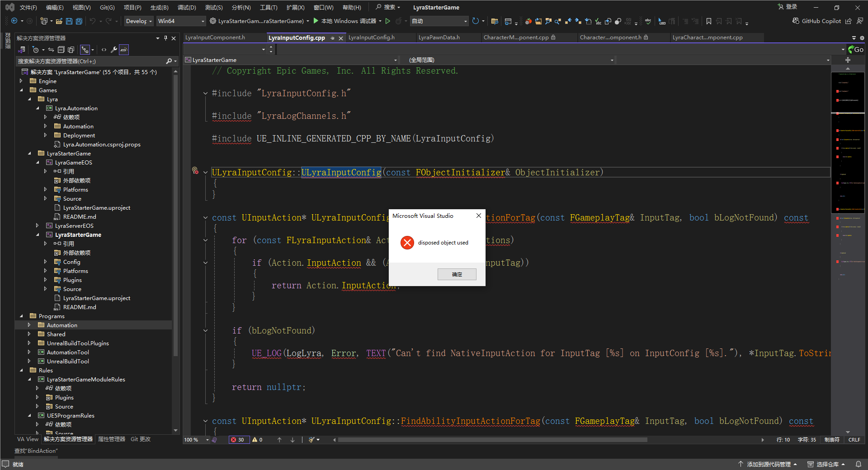Click the show all files icon in Solution Explorer
This screenshot has width=868, height=470.
pos(71,50)
